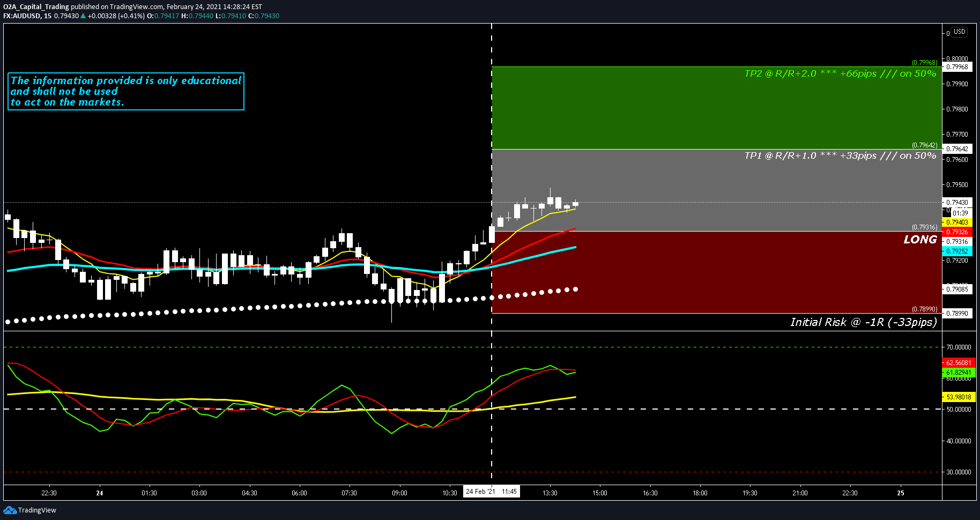Click the 01:30 time axis label

(149, 493)
